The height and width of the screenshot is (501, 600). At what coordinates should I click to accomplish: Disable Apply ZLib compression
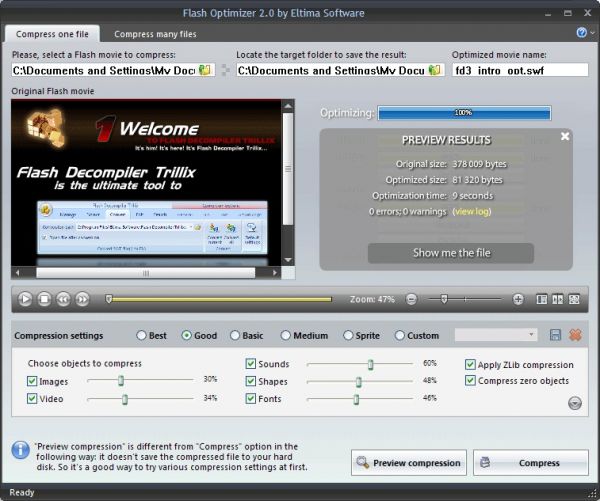470,364
